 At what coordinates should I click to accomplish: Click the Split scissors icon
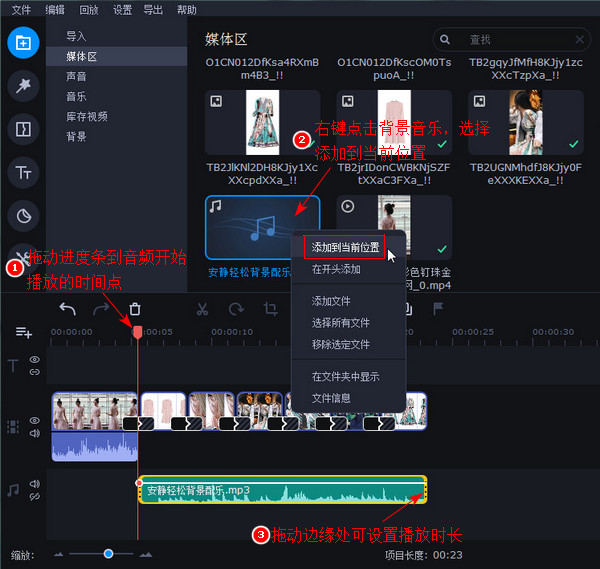click(x=202, y=309)
